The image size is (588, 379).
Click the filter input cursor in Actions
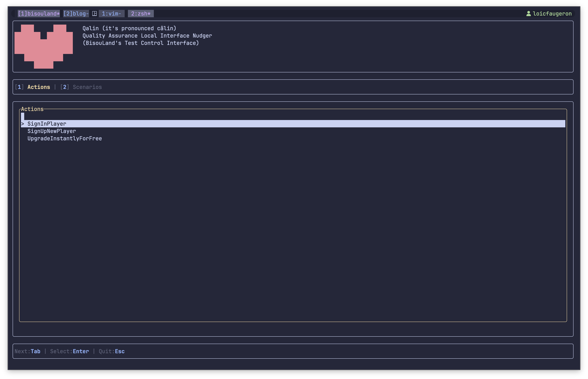[23, 116]
